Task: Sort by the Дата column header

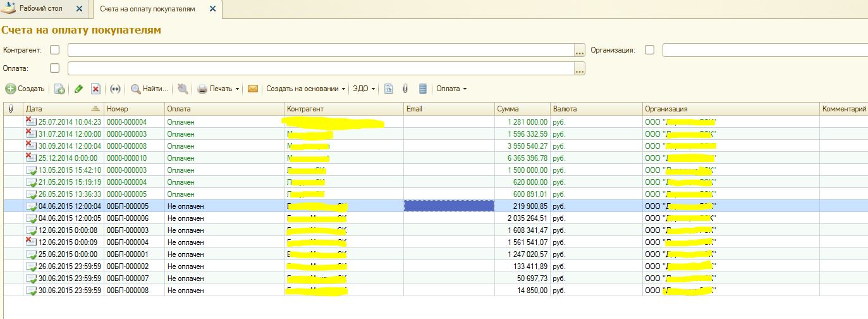Action: pyautogui.click(x=63, y=109)
